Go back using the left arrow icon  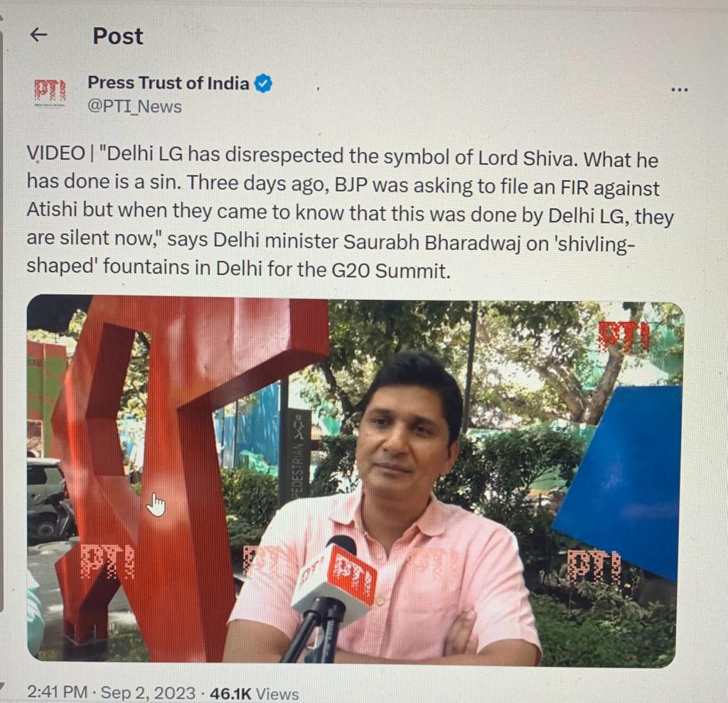(38, 34)
